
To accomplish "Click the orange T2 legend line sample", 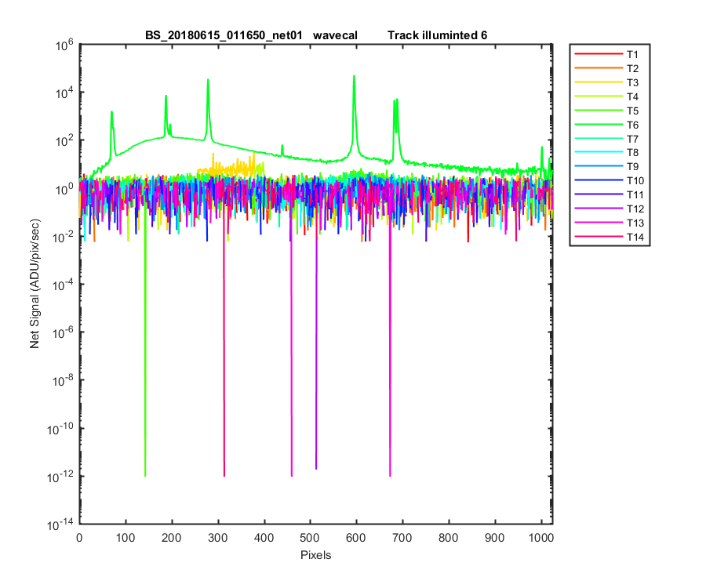I will tap(599, 68).
